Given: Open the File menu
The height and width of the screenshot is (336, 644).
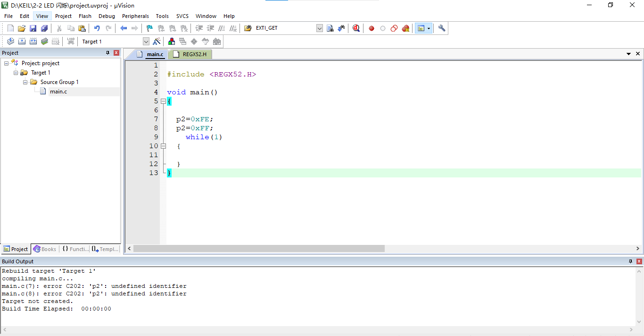Looking at the screenshot, I should pos(8,16).
